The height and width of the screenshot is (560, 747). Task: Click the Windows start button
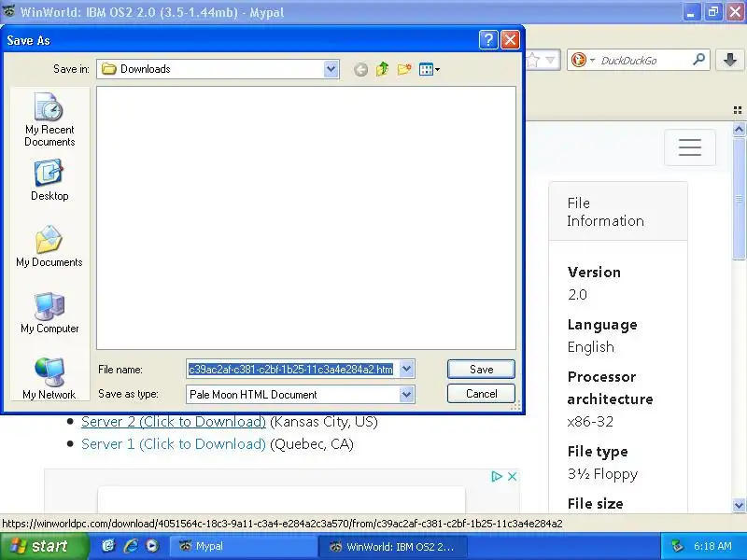[44, 546]
